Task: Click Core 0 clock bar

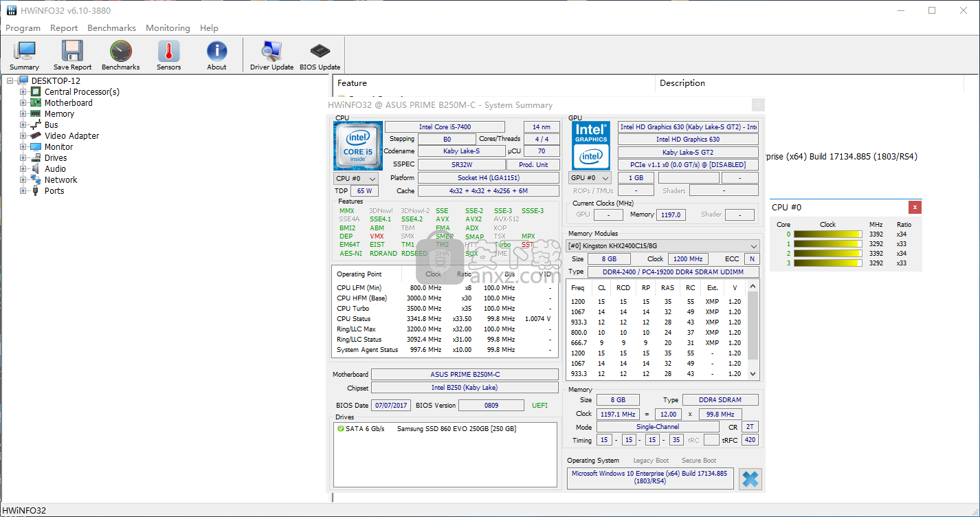Action: pyautogui.click(x=827, y=234)
